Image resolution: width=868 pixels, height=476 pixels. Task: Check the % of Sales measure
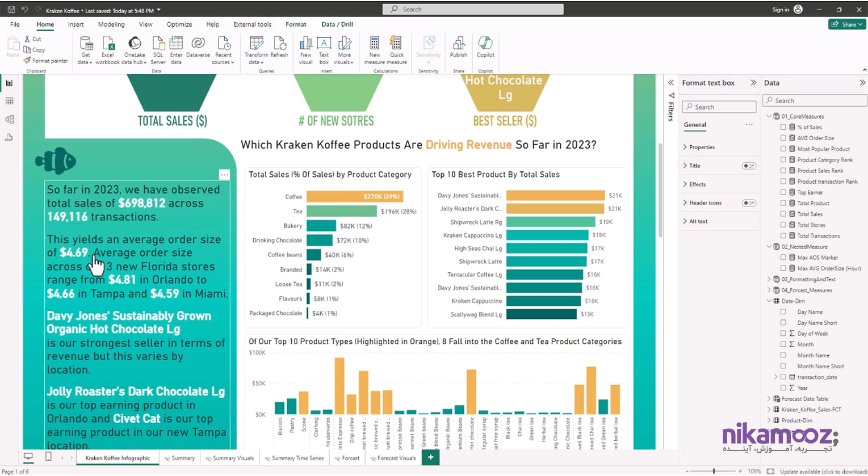click(783, 127)
